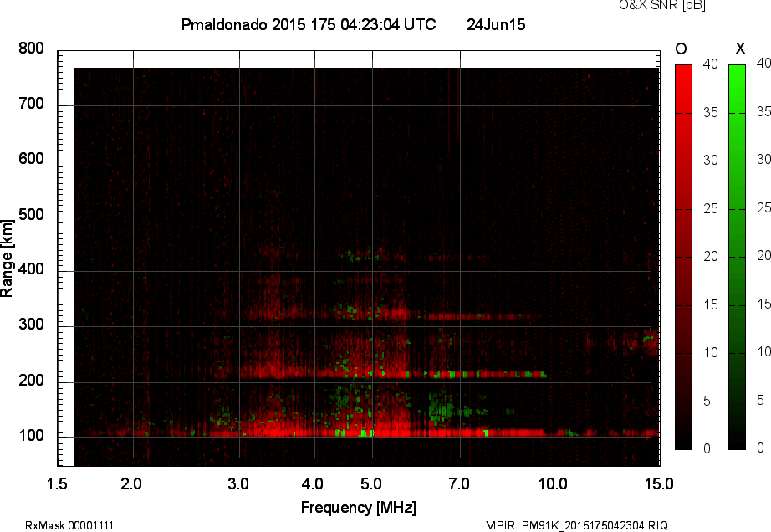Click the "X" color bar label

coord(740,49)
